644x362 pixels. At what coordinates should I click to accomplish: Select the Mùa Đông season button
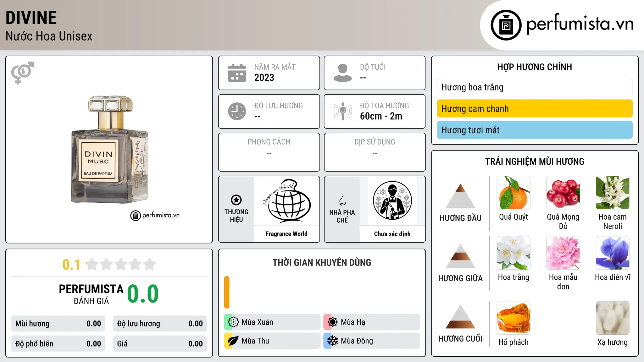click(372, 341)
